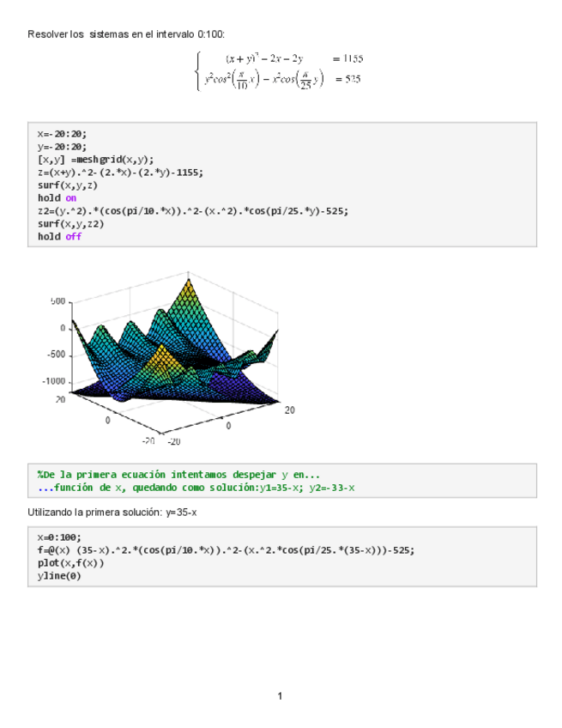Click the heading "Resolver los sistemas en el intervalo"

126,33
